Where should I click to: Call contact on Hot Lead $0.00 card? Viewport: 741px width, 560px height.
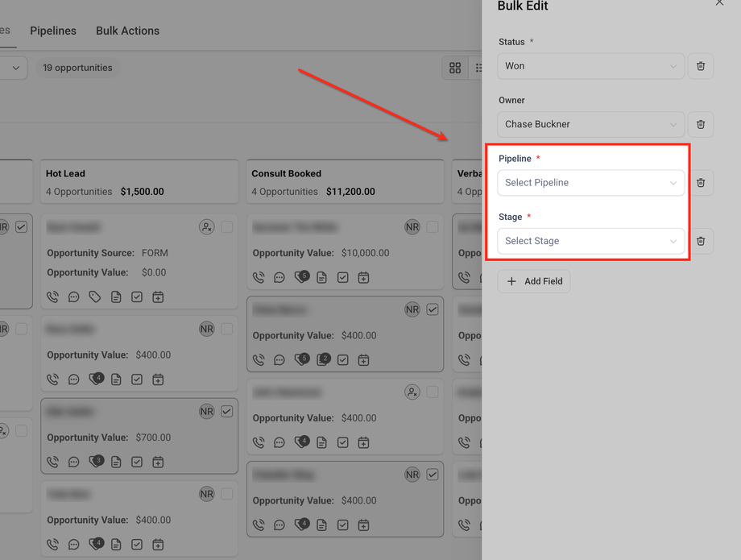[x=53, y=297]
